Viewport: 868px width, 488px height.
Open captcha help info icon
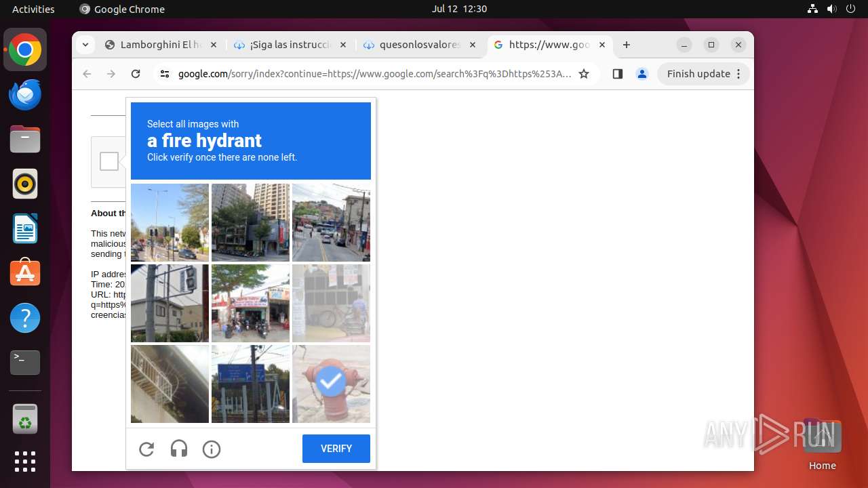point(212,449)
